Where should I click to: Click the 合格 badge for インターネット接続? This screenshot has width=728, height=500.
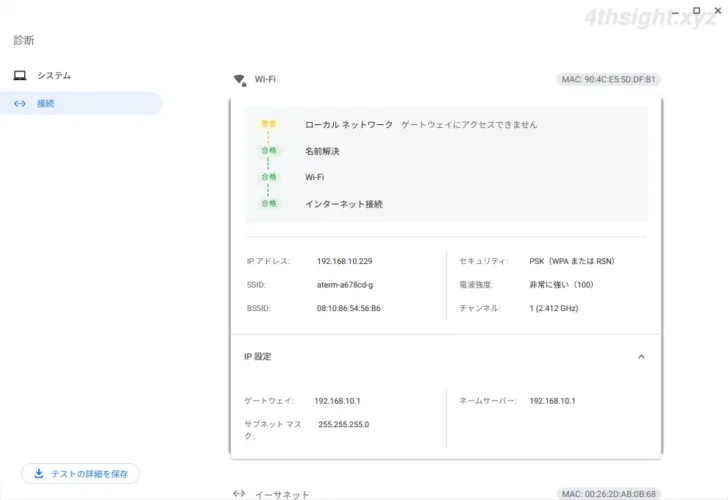tap(269, 203)
